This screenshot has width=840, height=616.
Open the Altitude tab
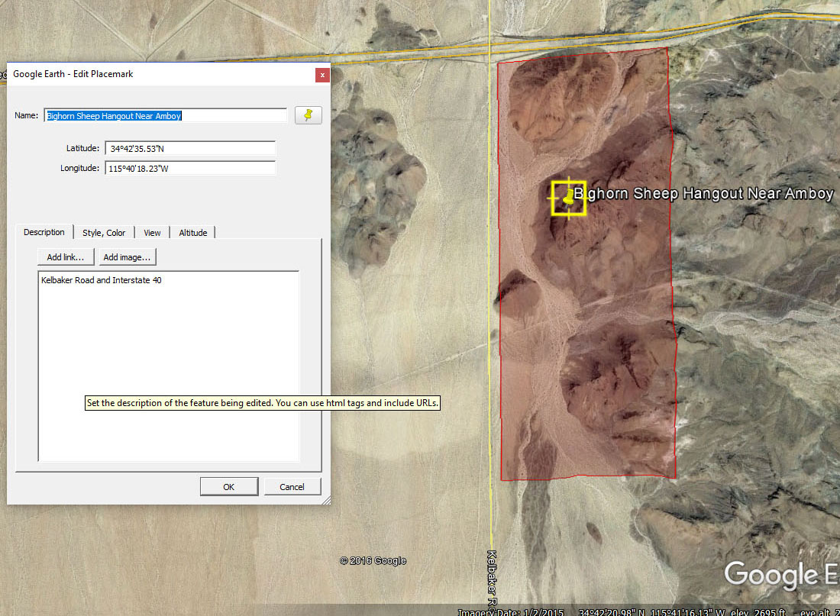tap(192, 233)
